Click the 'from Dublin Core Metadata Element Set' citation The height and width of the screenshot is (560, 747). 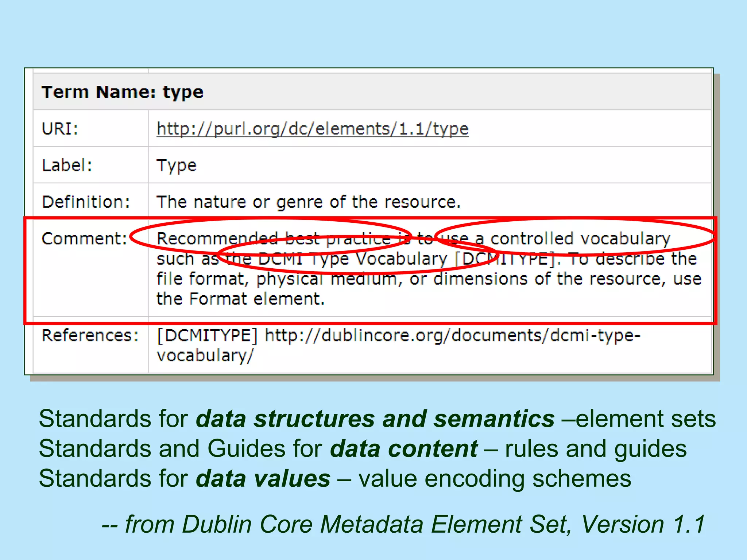(x=404, y=524)
